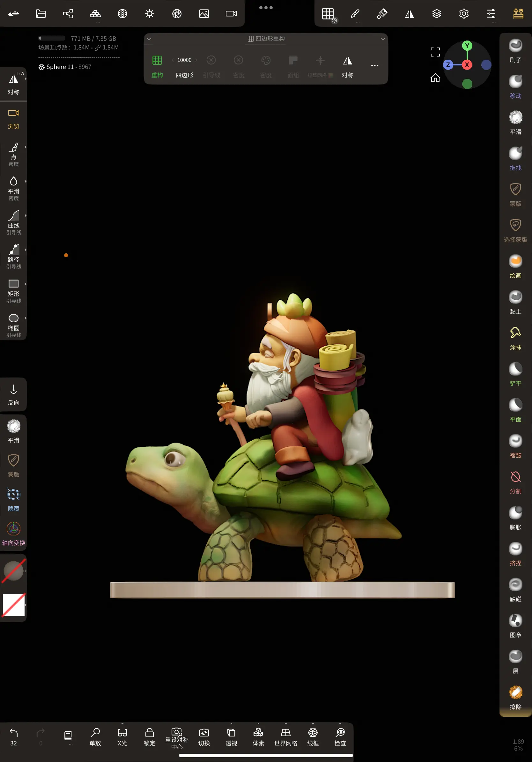The height and width of the screenshot is (762, 532).
Task: Click the 重构 remesh button
Action: pos(157,67)
